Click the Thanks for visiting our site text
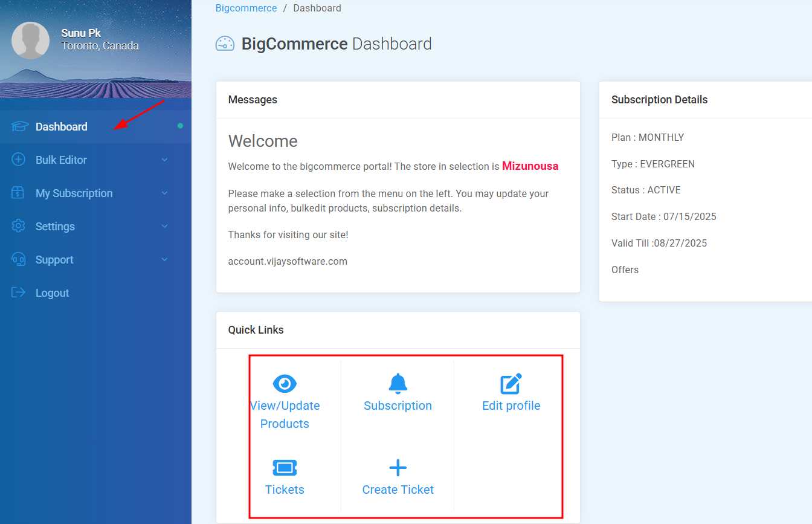 click(x=288, y=235)
